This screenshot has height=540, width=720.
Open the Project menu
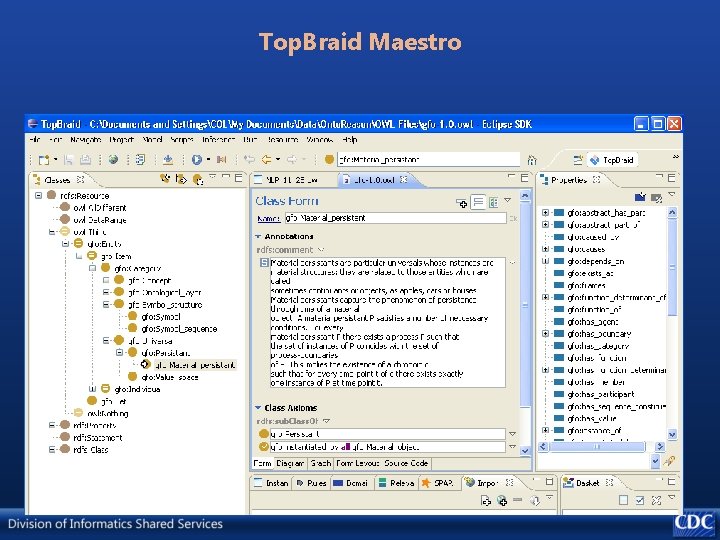[122, 140]
